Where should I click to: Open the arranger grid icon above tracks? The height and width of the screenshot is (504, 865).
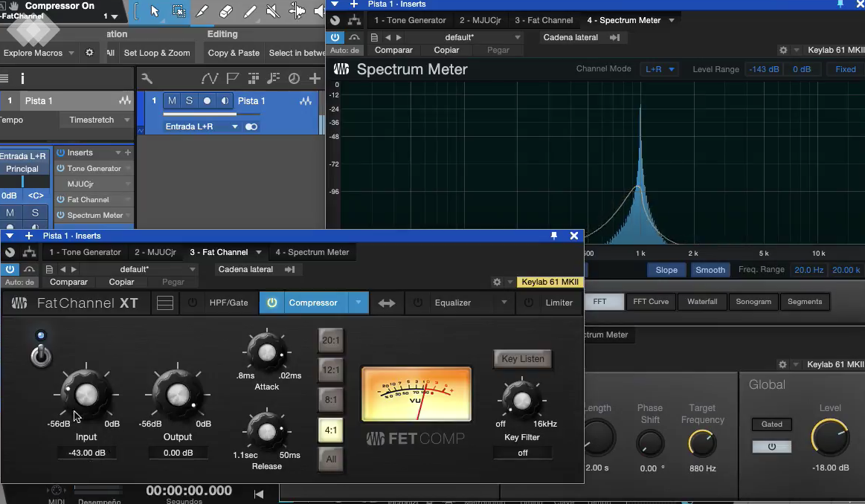(x=253, y=79)
